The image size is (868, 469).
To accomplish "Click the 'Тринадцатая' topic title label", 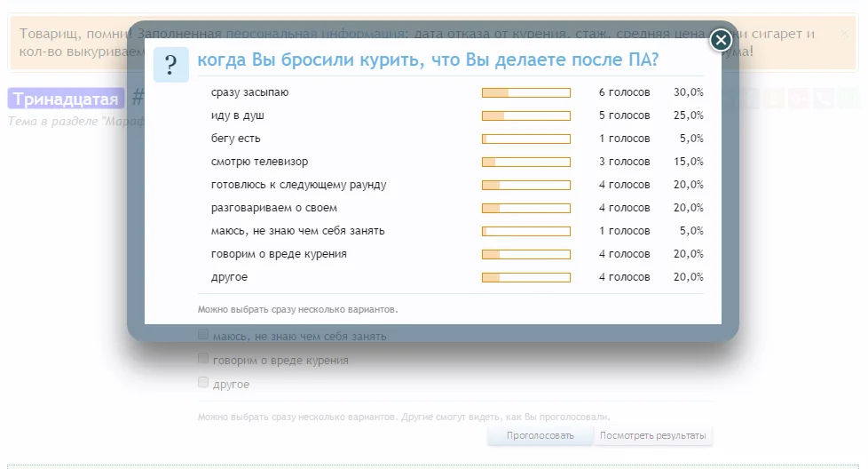I will pos(66,99).
